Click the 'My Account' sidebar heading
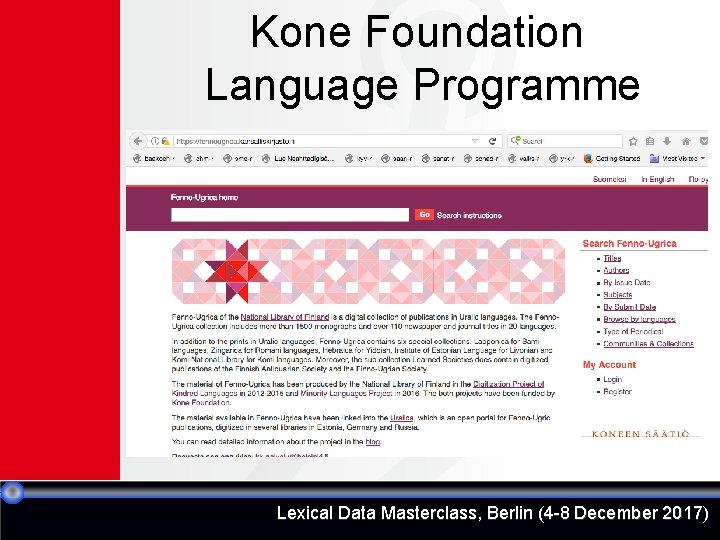720x540 pixels. click(609, 365)
